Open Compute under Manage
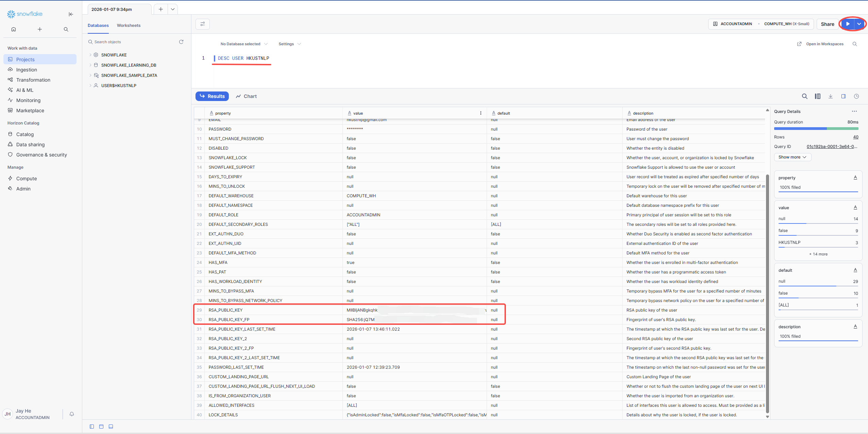Image resolution: width=868 pixels, height=434 pixels. [x=40, y=178]
